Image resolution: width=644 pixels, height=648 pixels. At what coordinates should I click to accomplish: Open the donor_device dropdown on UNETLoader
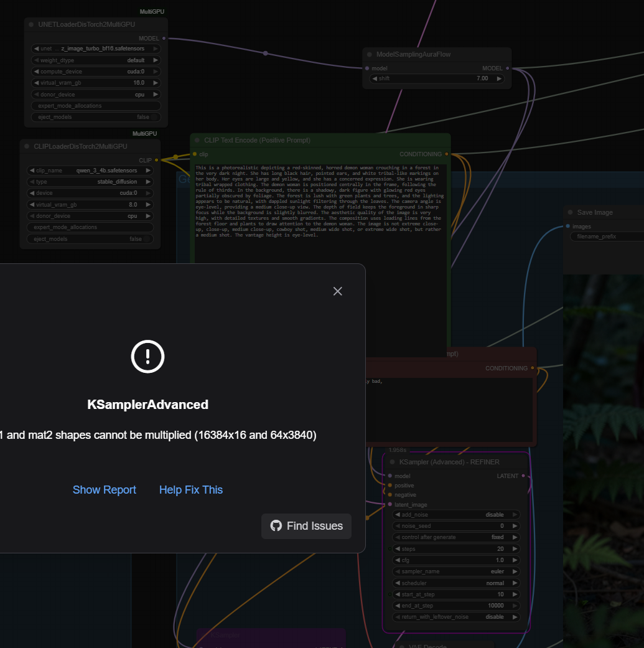[96, 94]
